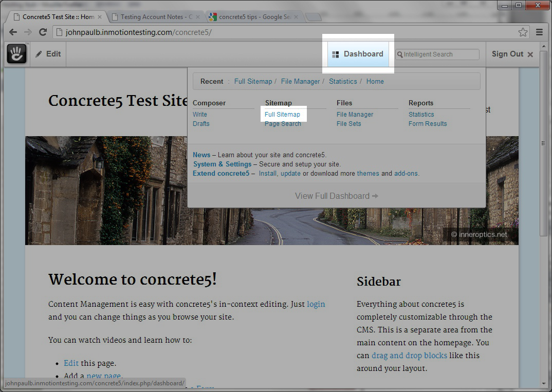Click View Full Dashboard link

point(336,196)
